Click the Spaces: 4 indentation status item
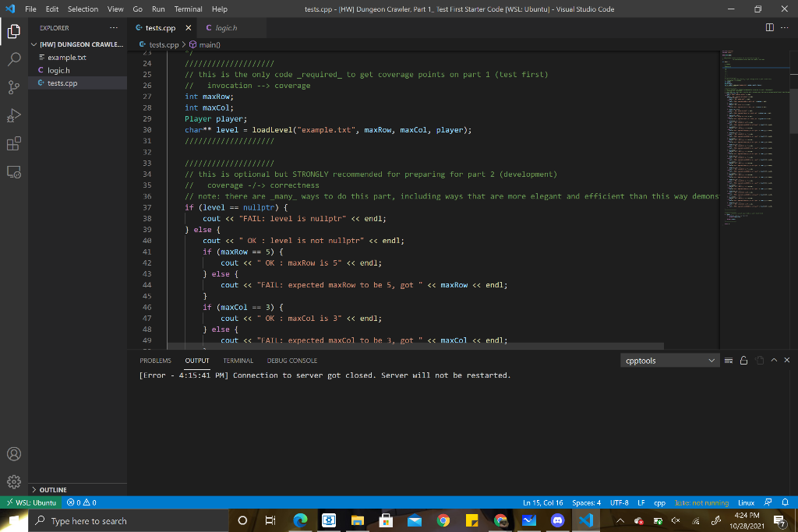This screenshot has width=798, height=532. tap(586, 502)
